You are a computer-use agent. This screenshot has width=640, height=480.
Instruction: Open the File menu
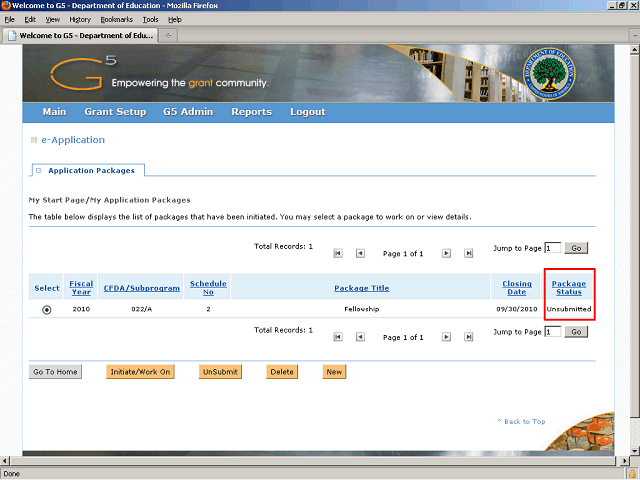click(9, 20)
